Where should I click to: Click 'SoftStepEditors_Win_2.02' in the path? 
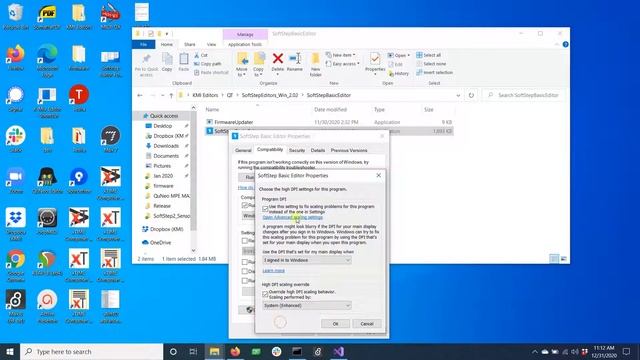coord(270,95)
